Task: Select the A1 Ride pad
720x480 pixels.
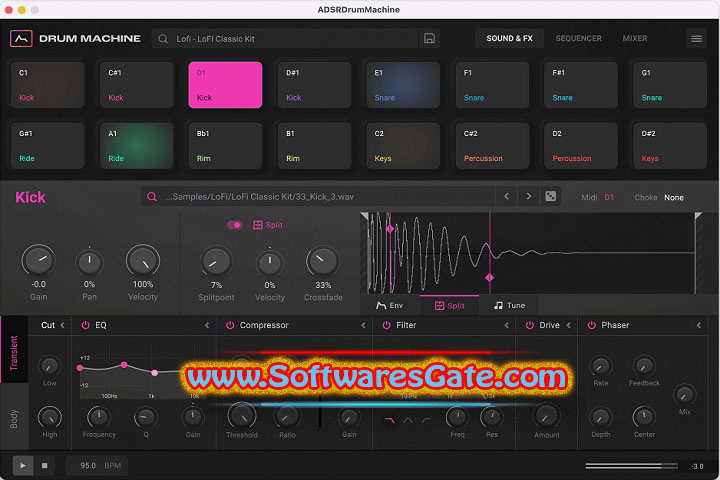Action: point(136,146)
